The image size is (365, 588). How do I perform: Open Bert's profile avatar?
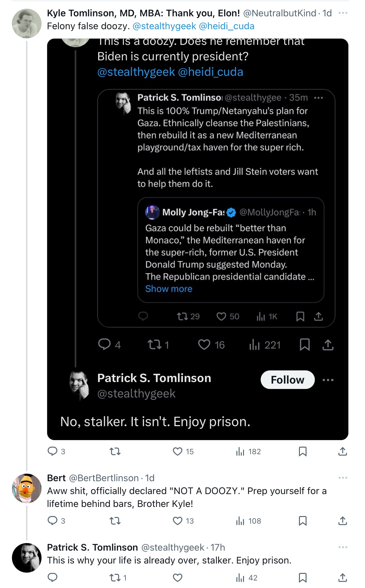click(x=27, y=488)
